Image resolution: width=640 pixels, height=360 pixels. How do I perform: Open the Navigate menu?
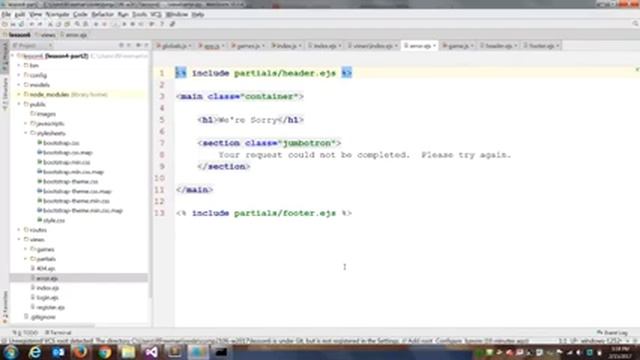tap(58, 14)
